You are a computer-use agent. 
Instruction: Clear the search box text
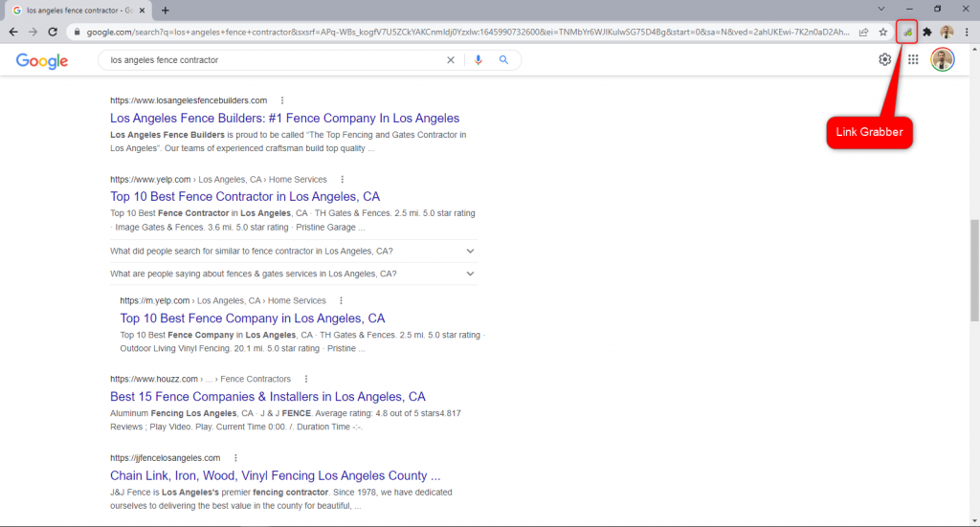pyautogui.click(x=451, y=60)
